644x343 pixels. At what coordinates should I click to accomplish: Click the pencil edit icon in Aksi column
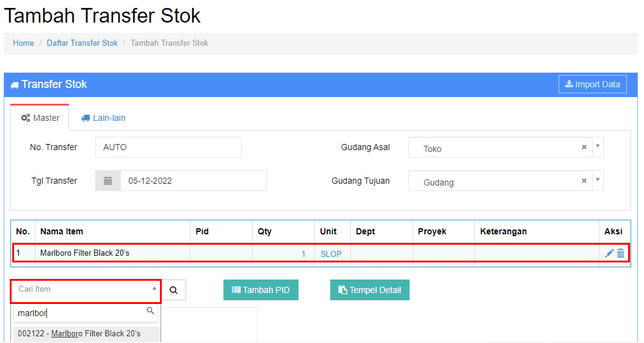(x=609, y=253)
